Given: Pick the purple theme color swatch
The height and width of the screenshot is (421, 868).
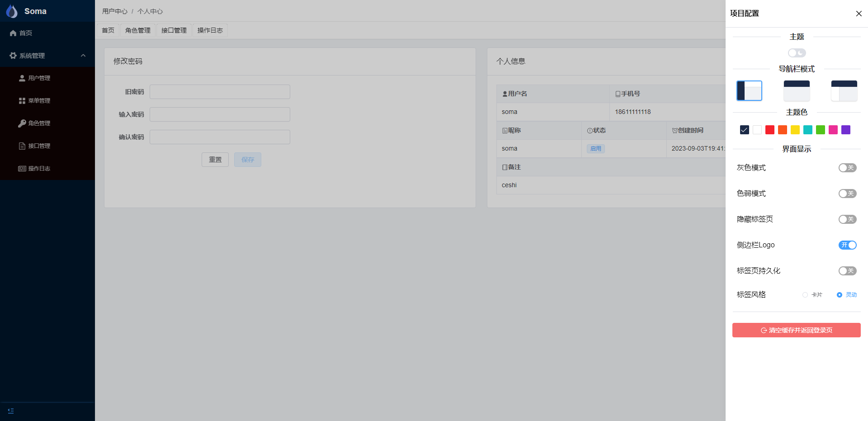Looking at the screenshot, I should click(846, 130).
